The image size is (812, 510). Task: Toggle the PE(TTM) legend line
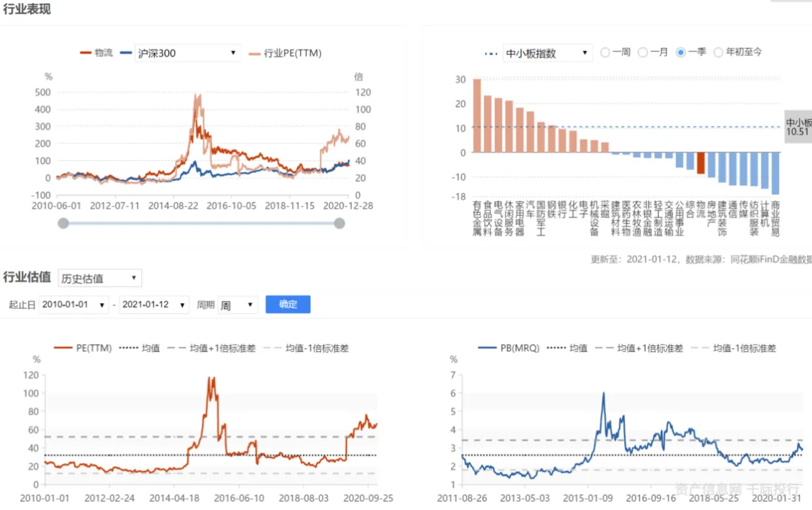[83, 348]
